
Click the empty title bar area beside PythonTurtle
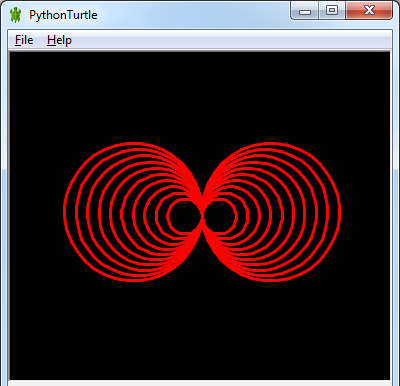pos(193,15)
